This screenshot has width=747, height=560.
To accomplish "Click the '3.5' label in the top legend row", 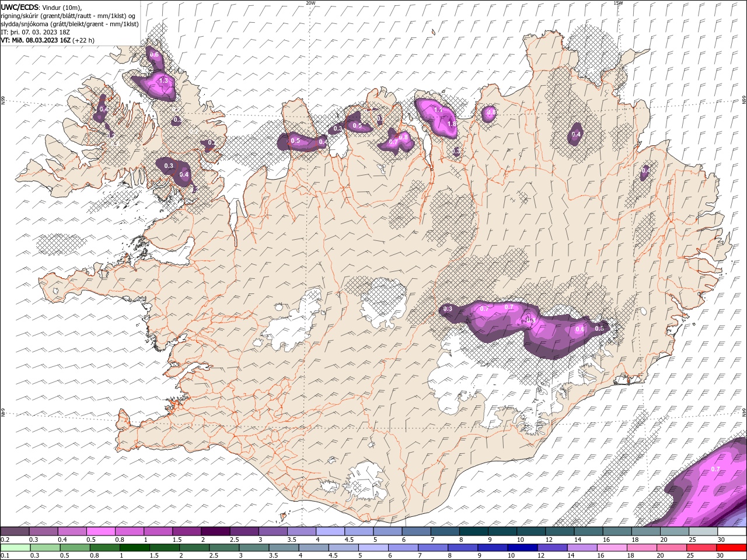I will tap(291, 540).
